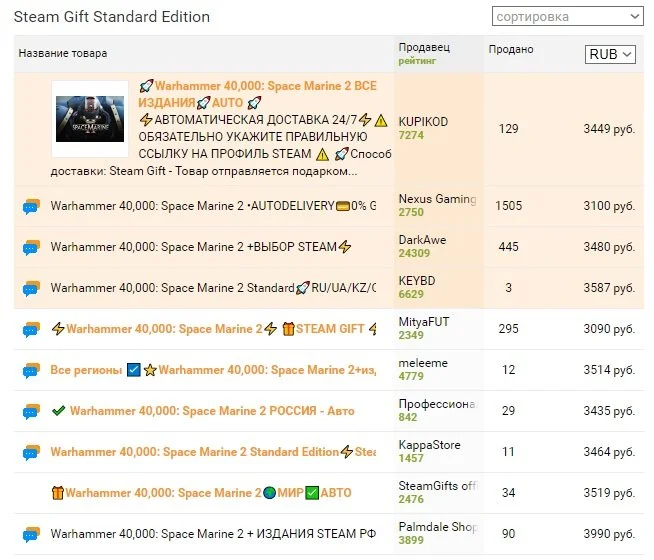The height and width of the screenshot is (560, 654).
Task: Open the МИР АВТО listing
Action: [x=201, y=493]
